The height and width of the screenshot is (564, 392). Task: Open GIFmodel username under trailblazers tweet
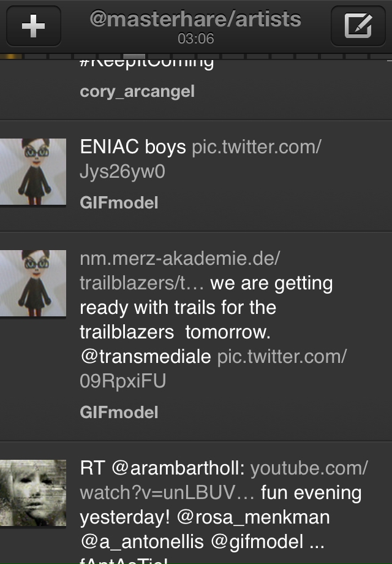(x=119, y=412)
